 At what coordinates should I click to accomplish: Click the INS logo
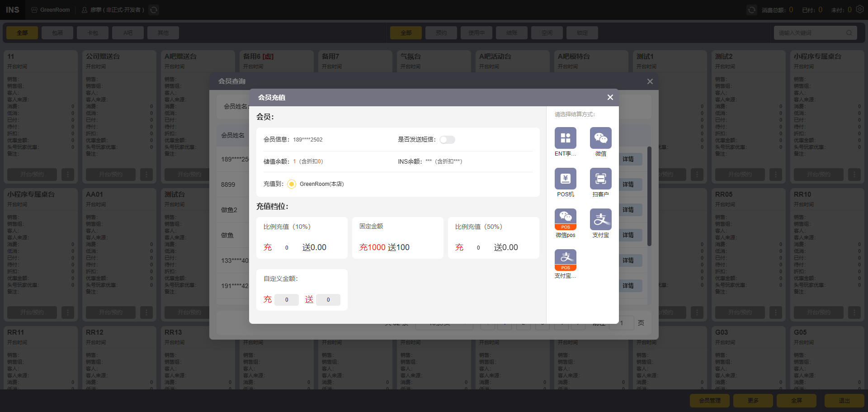click(13, 10)
